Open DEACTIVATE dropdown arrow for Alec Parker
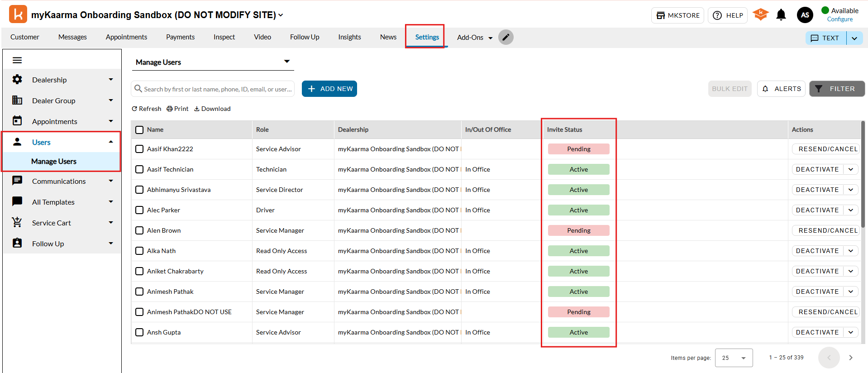Viewport: 868px width, 373px height. [x=851, y=210]
